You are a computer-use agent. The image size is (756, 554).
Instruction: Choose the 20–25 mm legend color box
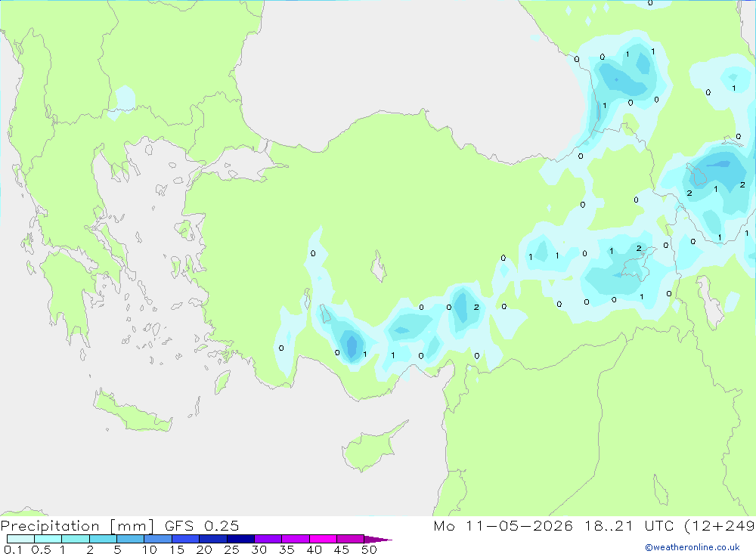[213, 539]
